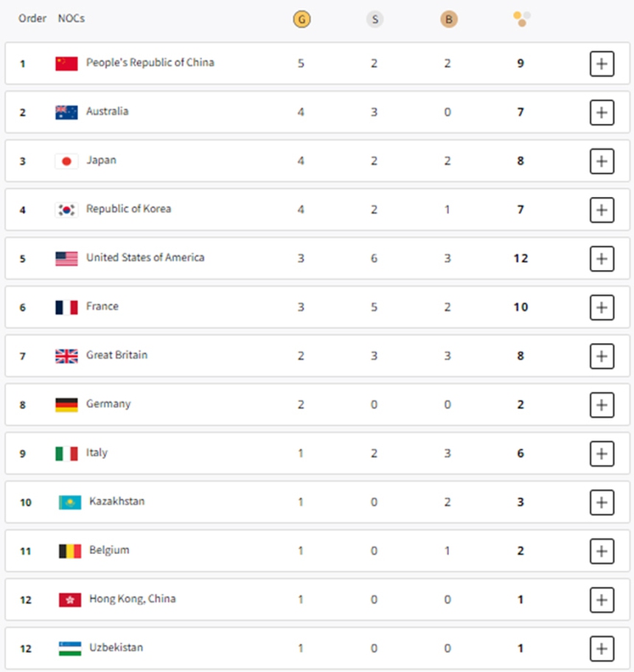Screen dimensions: 634x672
Task: Select the Republic of Korea country name
Action: 130,209
